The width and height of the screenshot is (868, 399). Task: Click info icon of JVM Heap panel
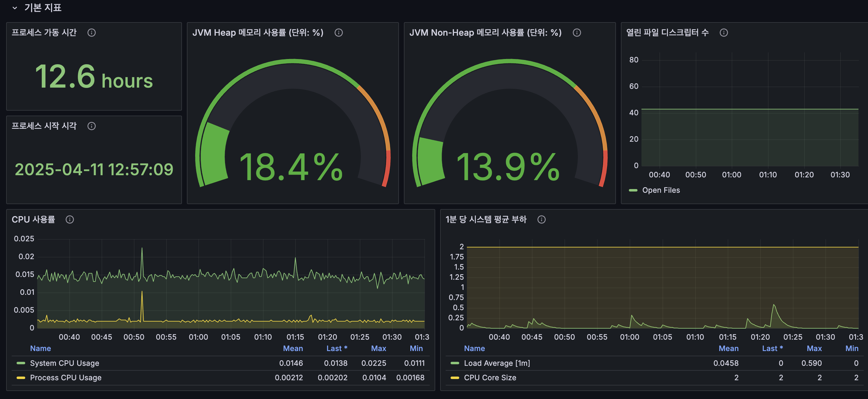click(x=338, y=33)
